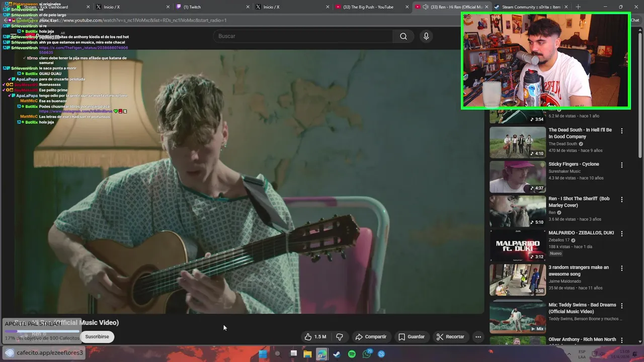
Task: Open options menu for Sticky Fingers - Cyclone
Action: (x=621, y=165)
